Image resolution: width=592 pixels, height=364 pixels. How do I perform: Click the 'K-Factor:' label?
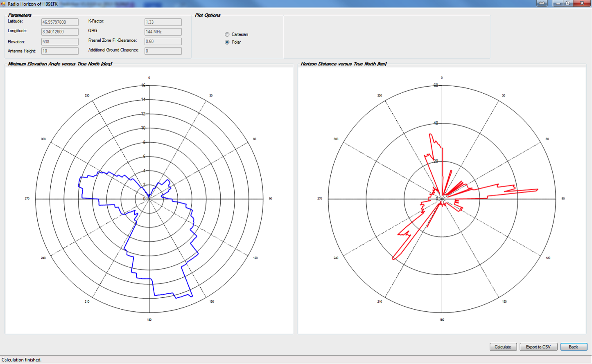pyautogui.click(x=97, y=21)
